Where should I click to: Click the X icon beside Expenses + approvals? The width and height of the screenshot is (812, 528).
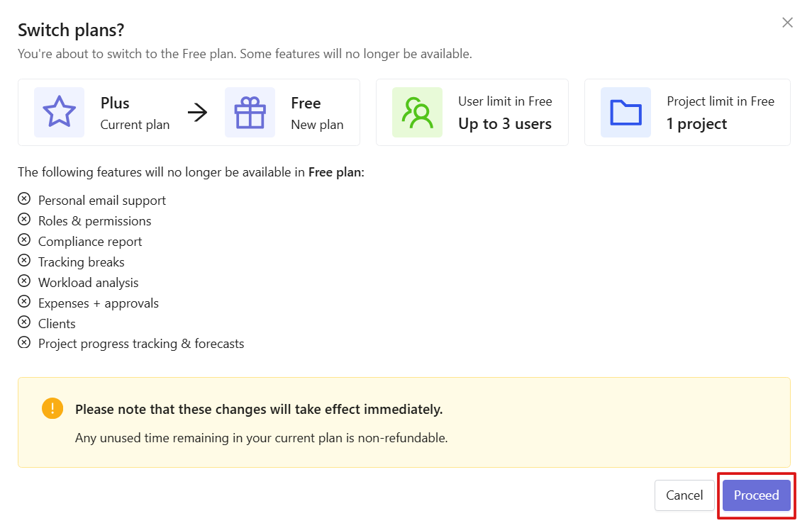[x=24, y=301]
